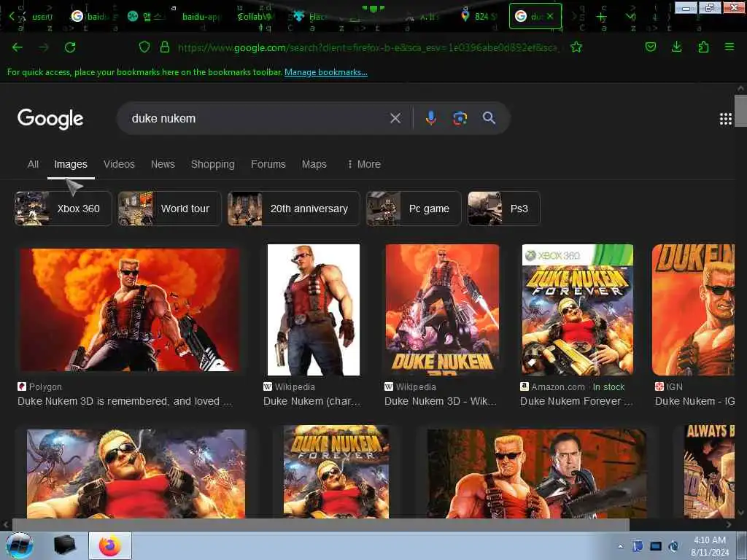Open the IGN Duke Nukem image
This screenshot has width=747, height=560.
tap(693, 309)
